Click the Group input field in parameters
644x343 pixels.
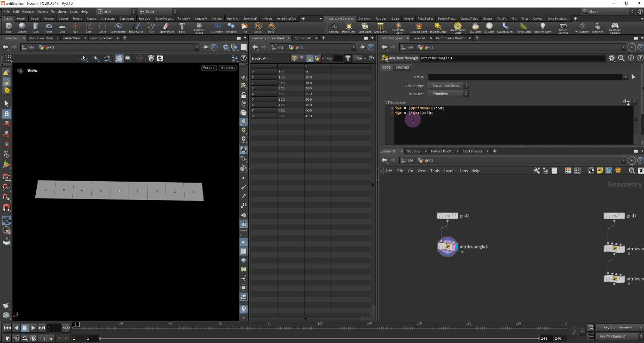click(524, 77)
